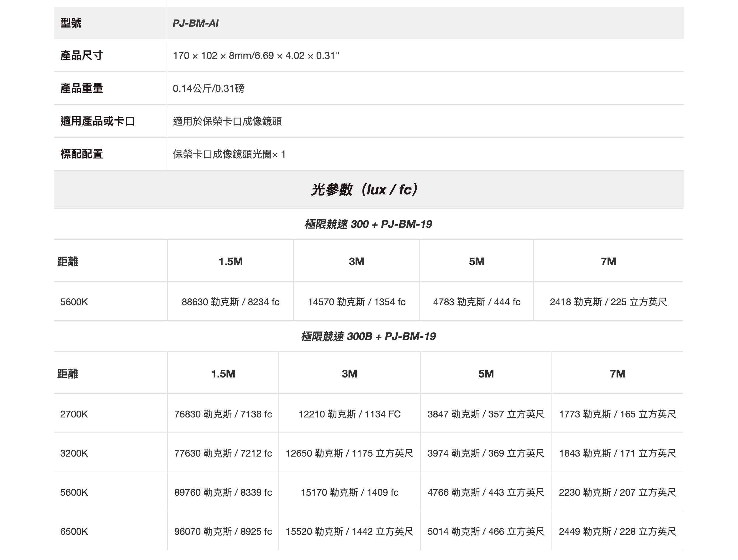Click the 2700K row label
Screen dimensions: 738x560
[74, 414]
